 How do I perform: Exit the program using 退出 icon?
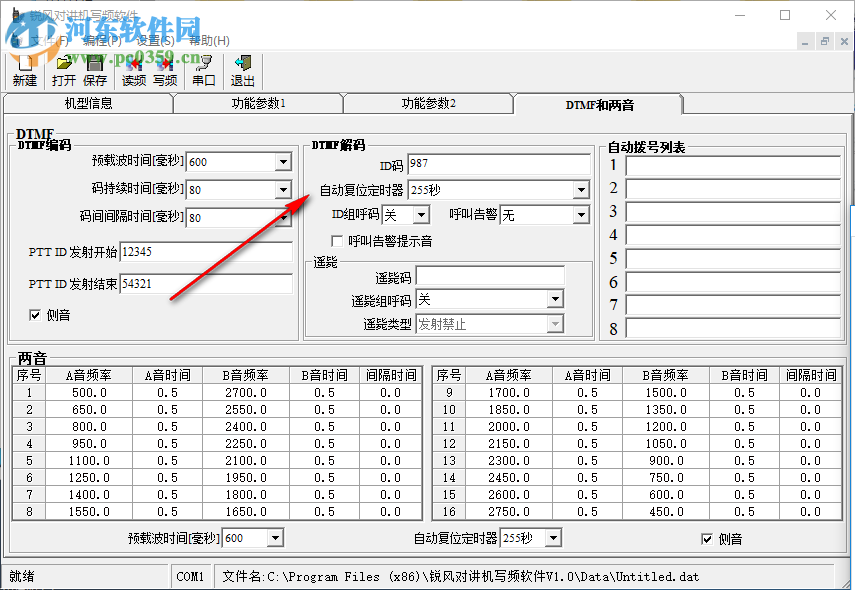[241, 70]
